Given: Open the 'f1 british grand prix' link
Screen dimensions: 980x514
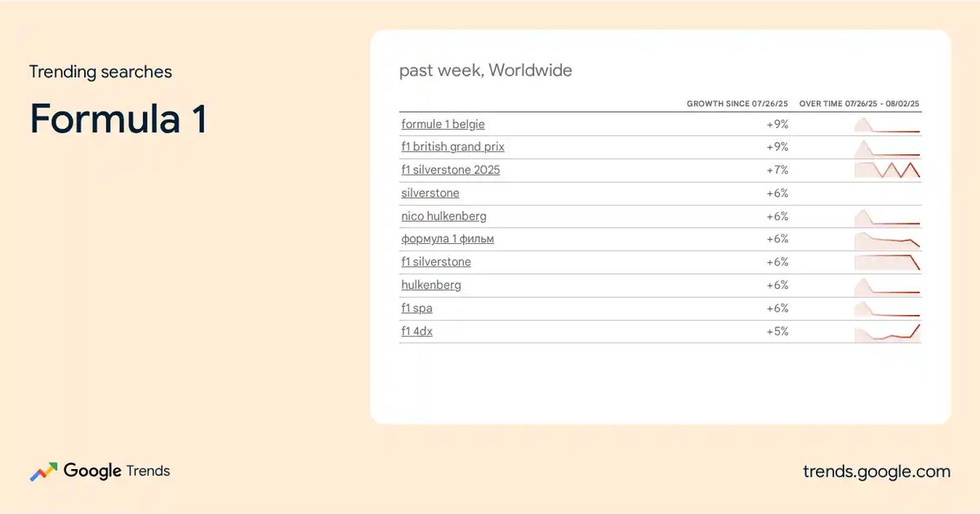Looking at the screenshot, I should coord(452,147).
